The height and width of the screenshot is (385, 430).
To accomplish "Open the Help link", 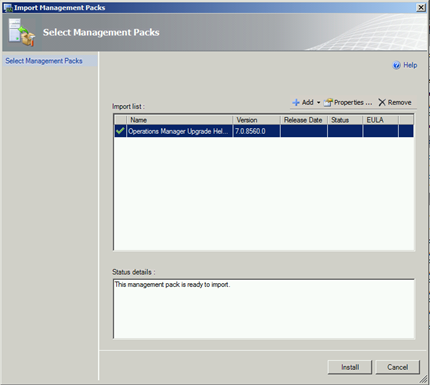I will pyautogui.click(x=410, y=65).
